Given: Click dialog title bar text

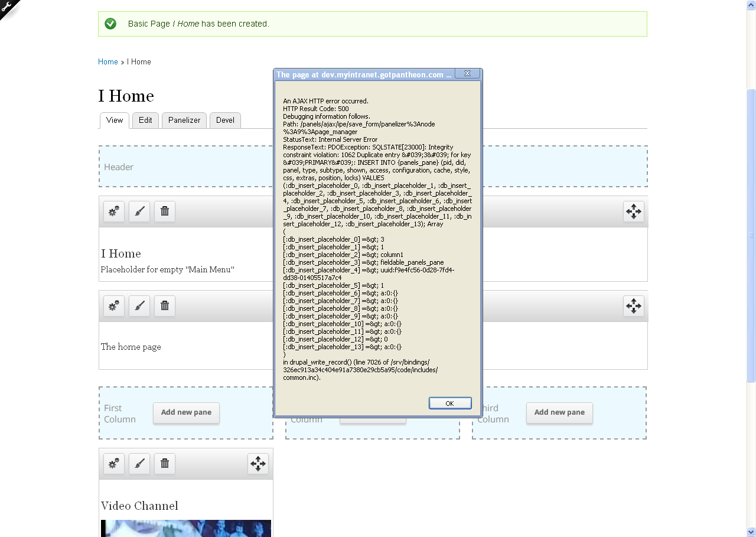Looking at the screenshot, I should (x=364, y=74).
